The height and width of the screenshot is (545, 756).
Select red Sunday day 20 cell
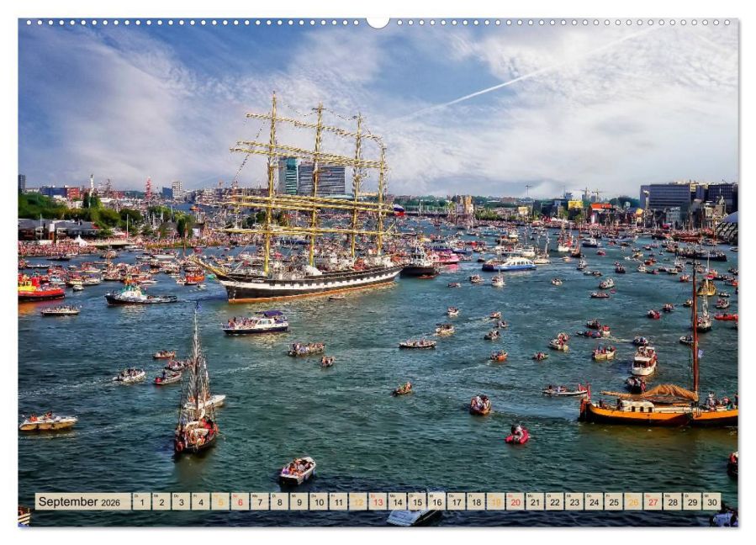tap(515, 501)
